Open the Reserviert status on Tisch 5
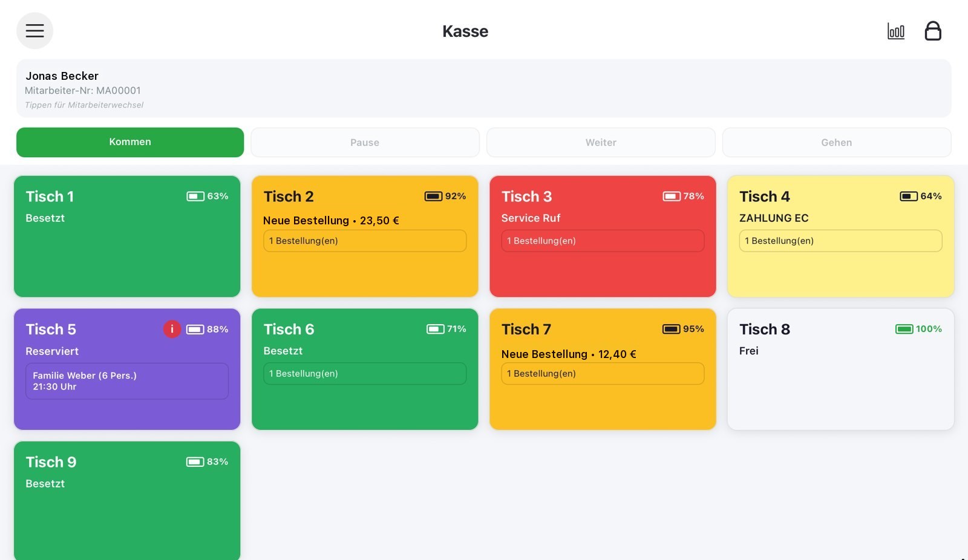The width and height of the screenshot is (968, 560). (52, 351)
